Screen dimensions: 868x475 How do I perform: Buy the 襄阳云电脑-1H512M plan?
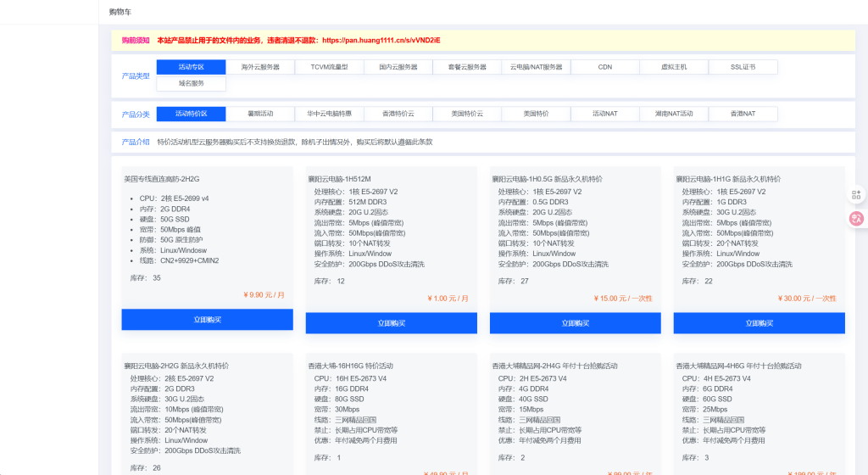pos(392,323)
